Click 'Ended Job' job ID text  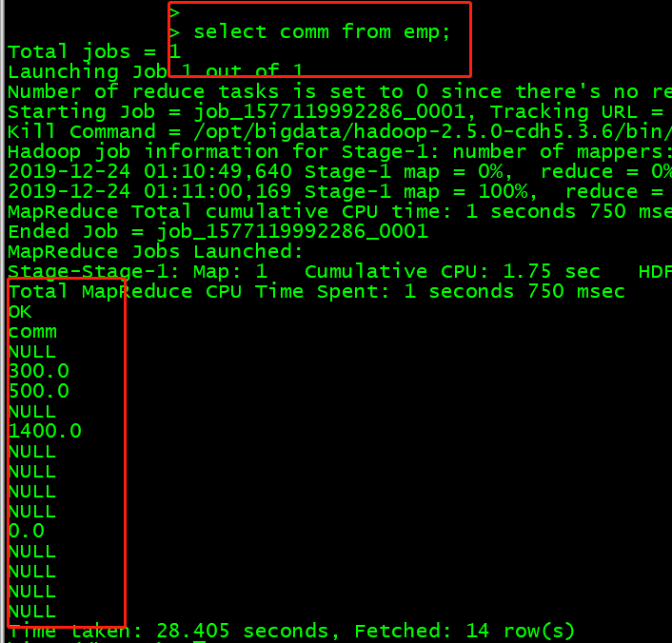(293, 232)
